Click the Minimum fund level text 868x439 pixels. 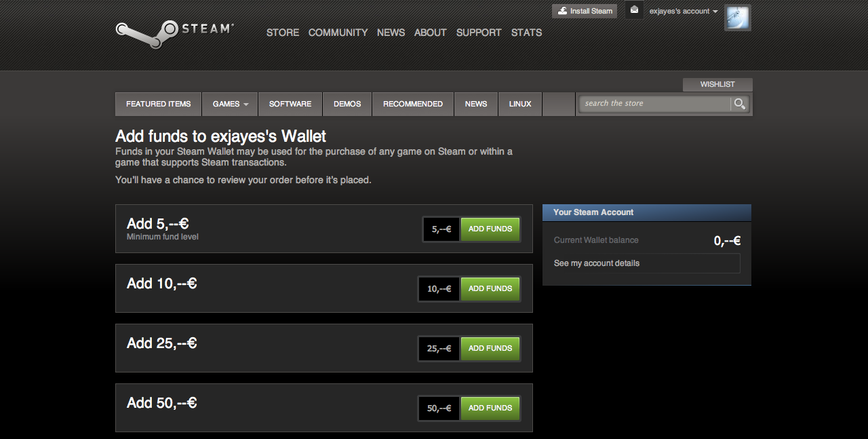(163, 237)
